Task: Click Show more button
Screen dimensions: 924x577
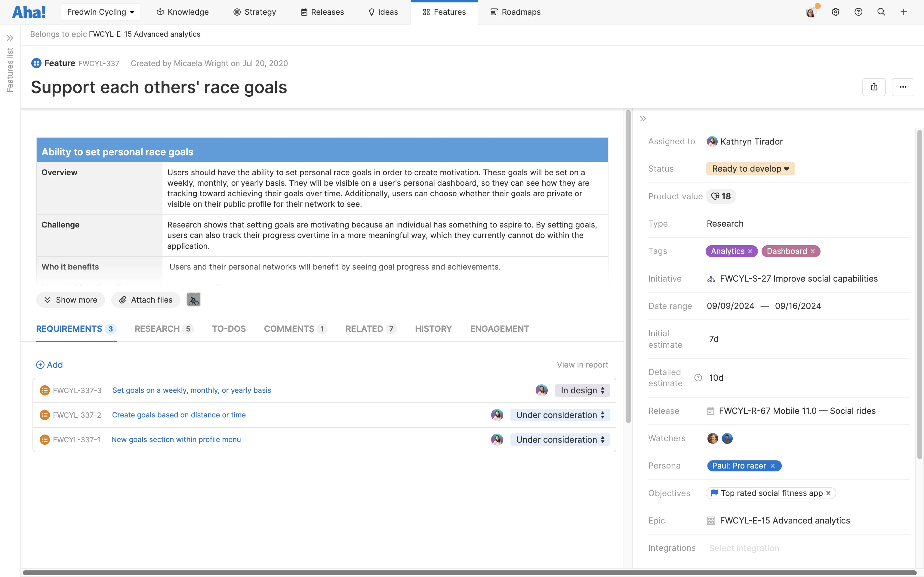Action: tap(71, 300)
